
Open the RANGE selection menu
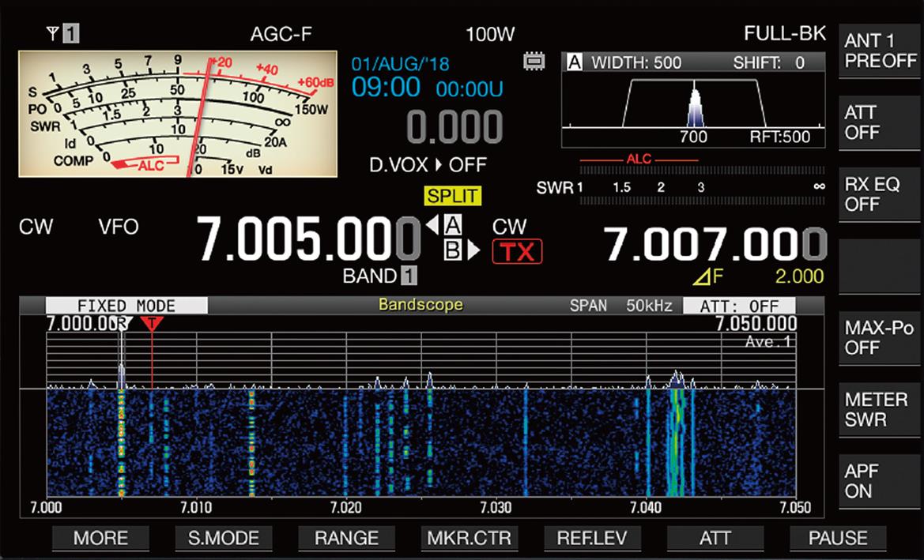click(346, 538)
